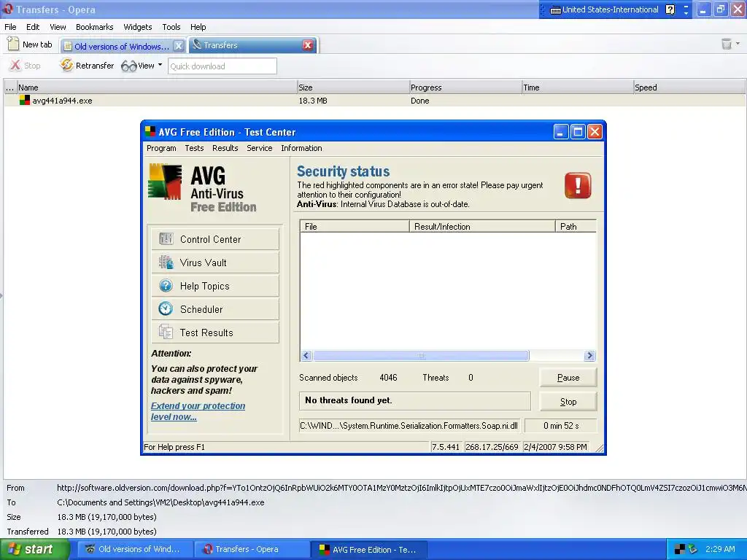Click the AVG title bar application icon
This screenshot has width=747, height=560.
(150, 132)
